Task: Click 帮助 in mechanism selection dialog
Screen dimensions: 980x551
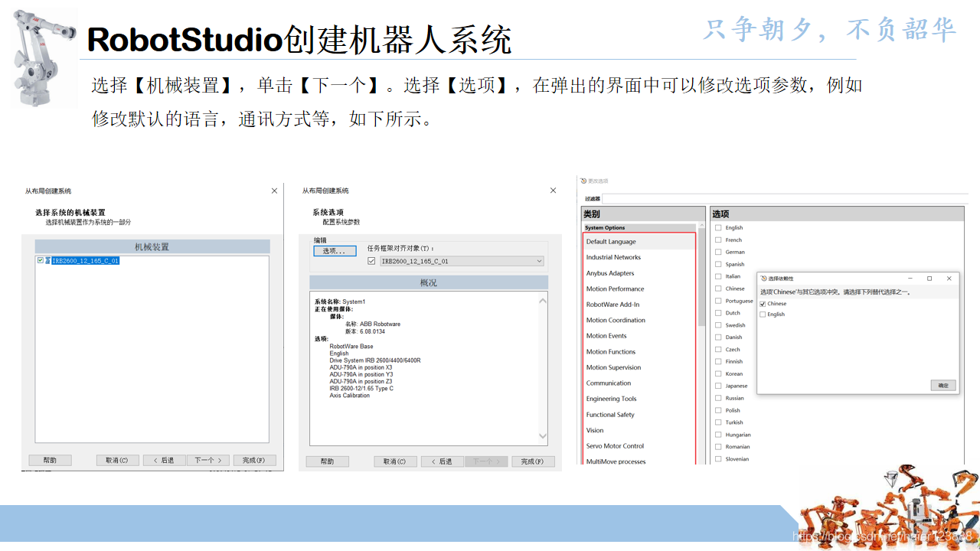Action: pos(50,461)
